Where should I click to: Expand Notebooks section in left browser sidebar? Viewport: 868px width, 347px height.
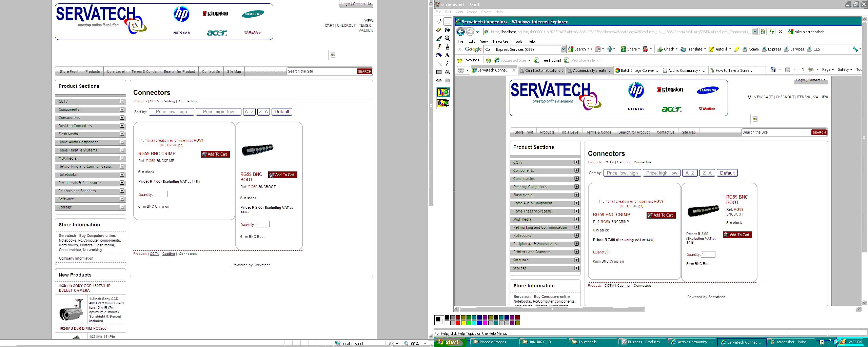click(122, 175)
